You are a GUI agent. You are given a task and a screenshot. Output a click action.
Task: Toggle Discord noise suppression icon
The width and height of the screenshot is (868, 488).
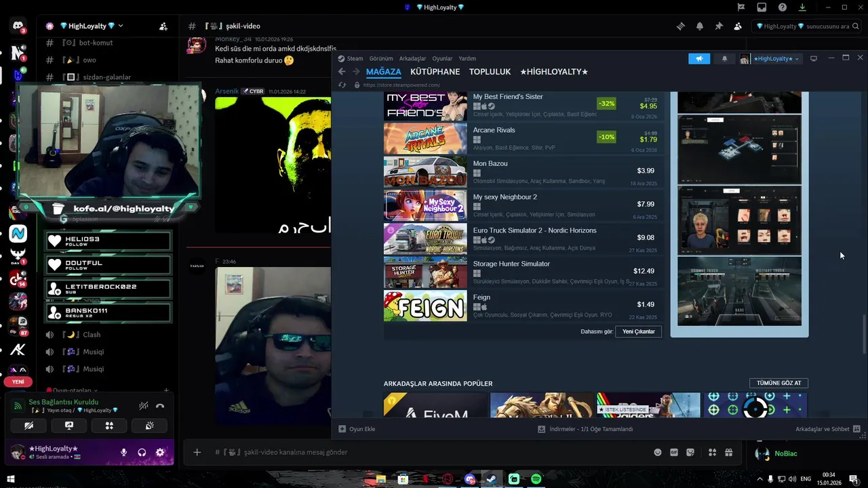coord(144,406)
